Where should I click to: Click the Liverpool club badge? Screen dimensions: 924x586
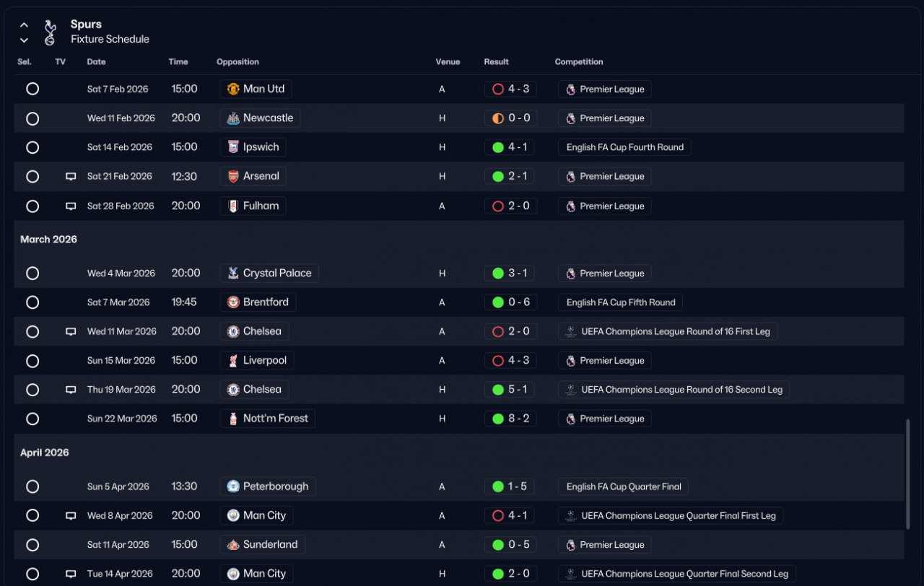(x=233, y=360)
